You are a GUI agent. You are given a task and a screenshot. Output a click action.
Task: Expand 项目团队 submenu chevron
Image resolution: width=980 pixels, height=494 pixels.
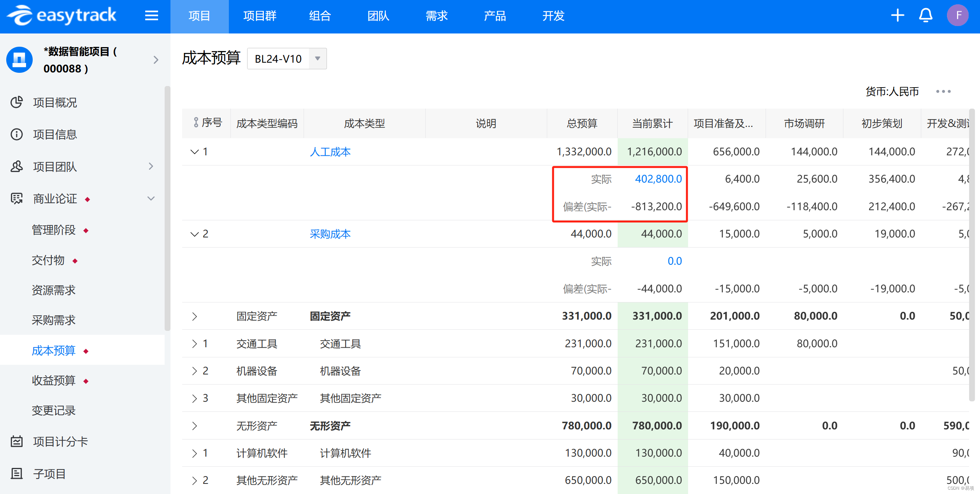(x=151, y=167)
